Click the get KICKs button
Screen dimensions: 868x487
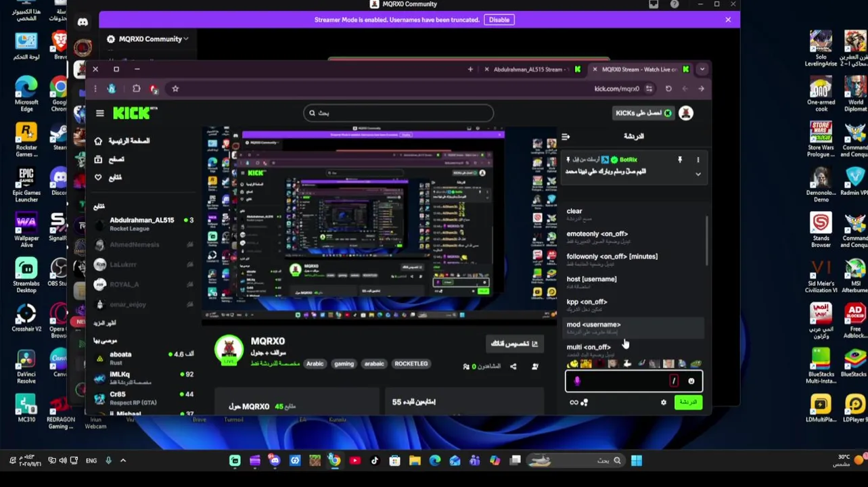pyautogui.click(x=643, y=113)
